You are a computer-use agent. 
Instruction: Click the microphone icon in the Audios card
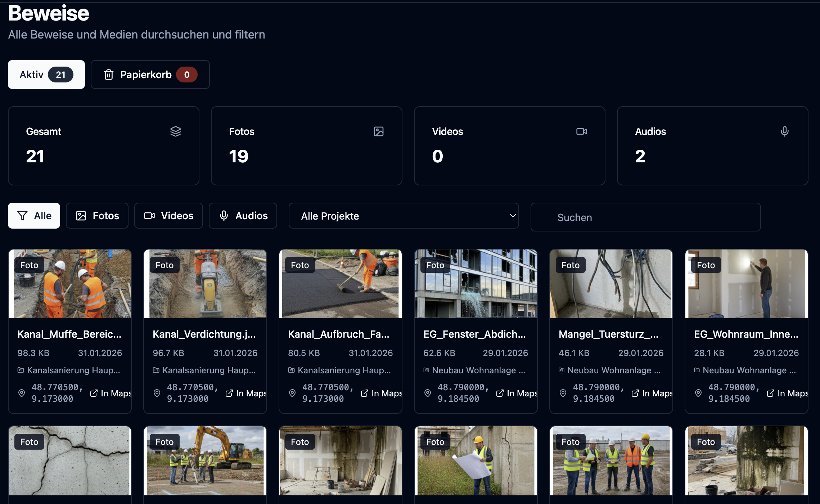click(784, 132)
